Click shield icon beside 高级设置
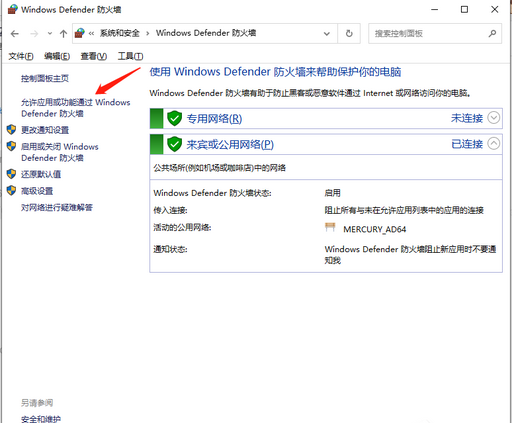 click(12, 190)
